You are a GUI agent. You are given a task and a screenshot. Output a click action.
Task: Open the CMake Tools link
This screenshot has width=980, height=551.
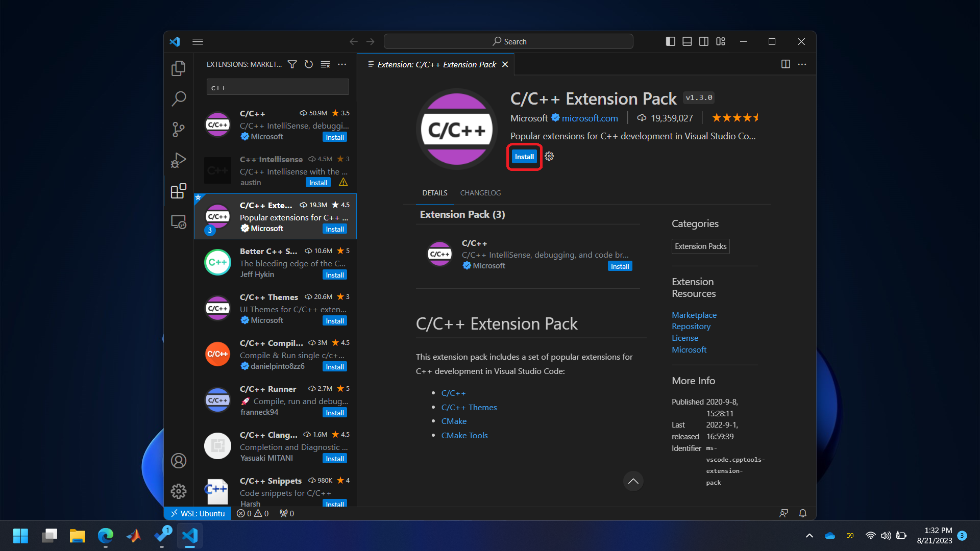[x=464, y=435]
